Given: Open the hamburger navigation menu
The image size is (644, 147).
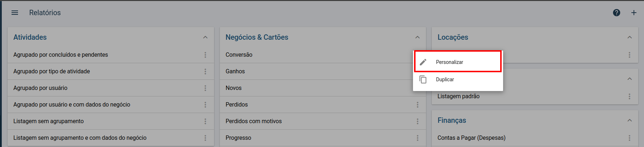Looking at the screenshot, I should point(15,13).
